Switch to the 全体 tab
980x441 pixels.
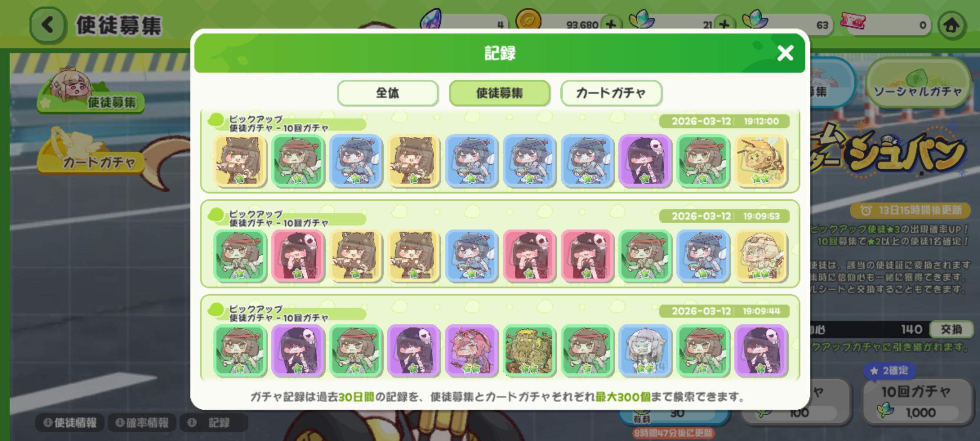click(388, 93)
